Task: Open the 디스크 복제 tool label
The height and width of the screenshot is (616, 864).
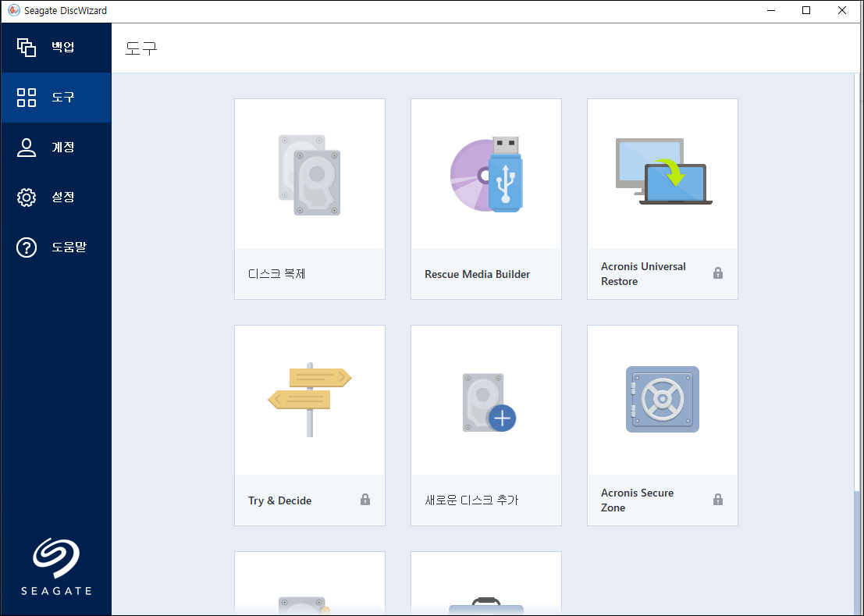Action: [x=276, y=274]
